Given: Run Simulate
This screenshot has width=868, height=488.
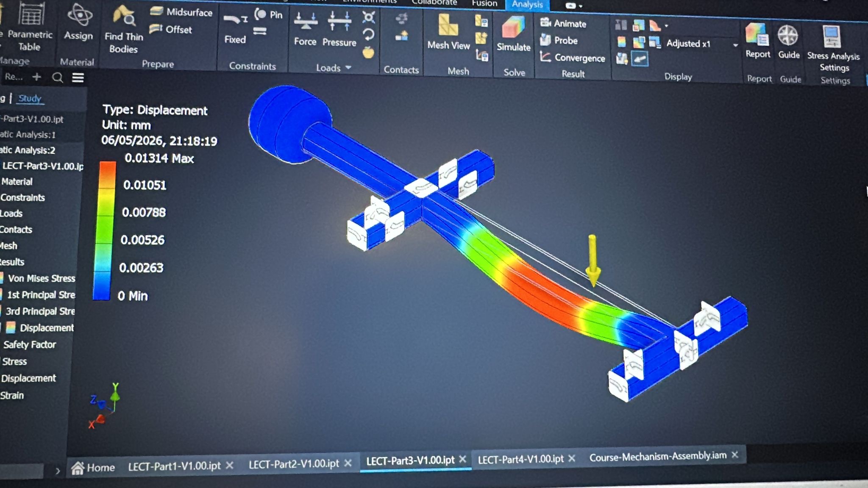Looking at the screenshot, I should click(514, 34).
